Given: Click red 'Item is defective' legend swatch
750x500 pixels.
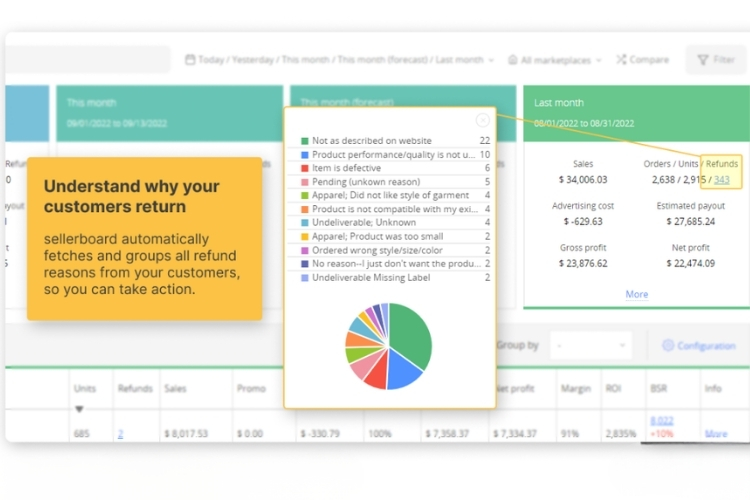Looking at the screenshot, I should point(304,168).
